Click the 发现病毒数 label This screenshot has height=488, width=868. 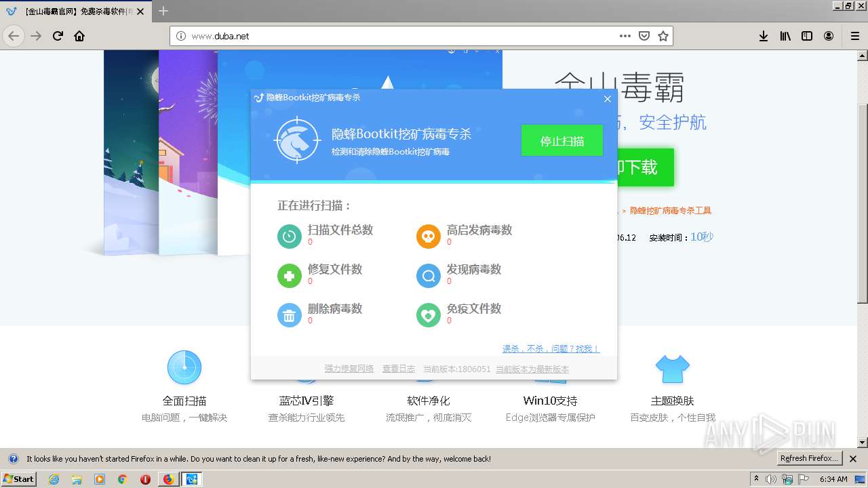[474, 269]
